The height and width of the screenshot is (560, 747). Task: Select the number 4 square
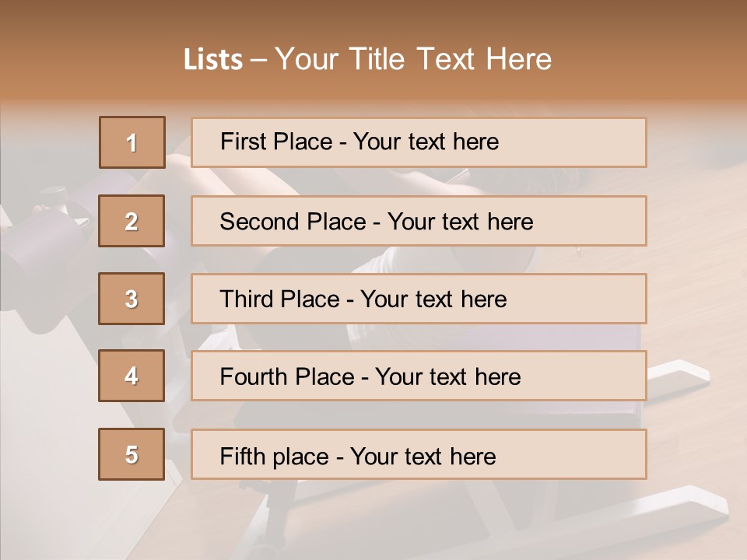(x=132, y=376)
